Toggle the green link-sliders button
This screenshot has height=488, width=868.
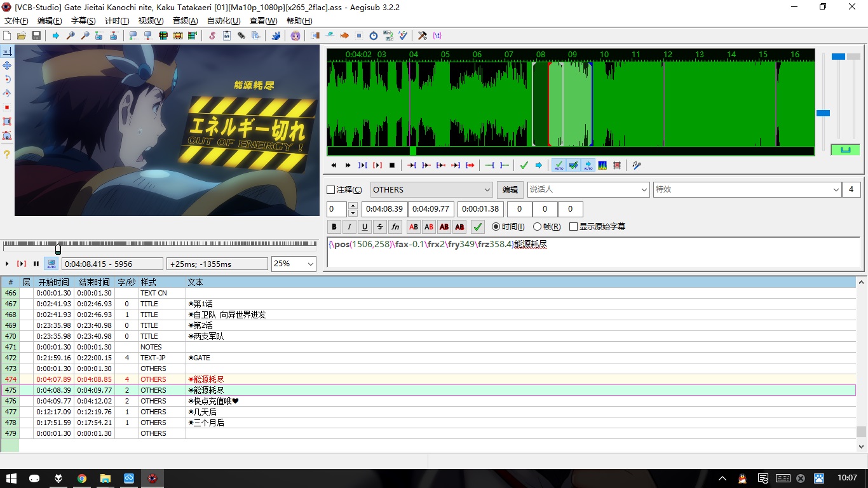(845, 150)
